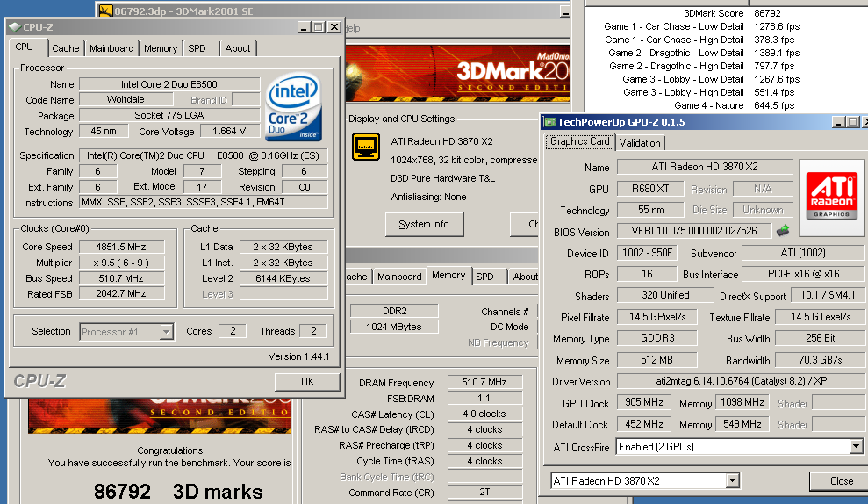868x504 pixels.
Task: Click the Instructions field listing MMX, SSE
Action: [203, 202]
